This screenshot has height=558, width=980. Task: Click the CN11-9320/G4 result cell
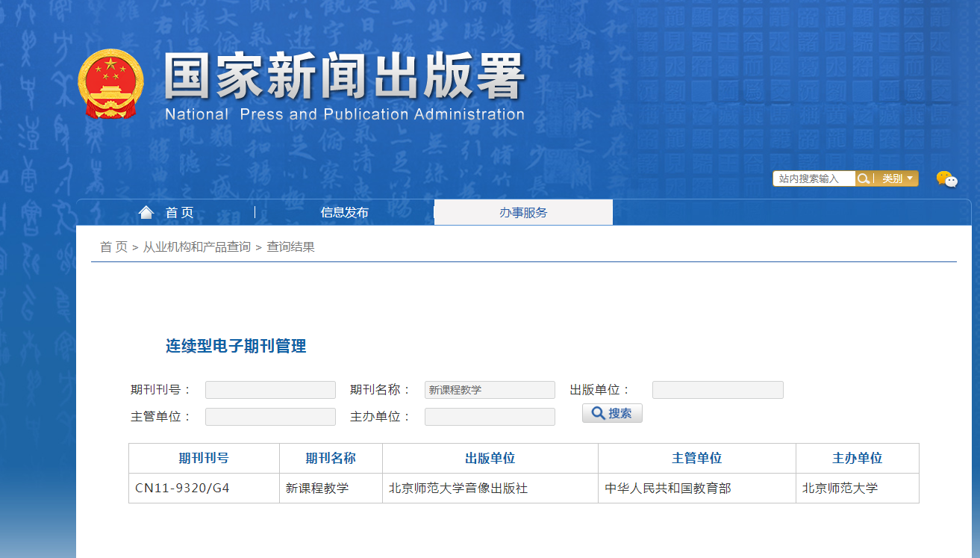pyautogui.click(x=182, y=489)
